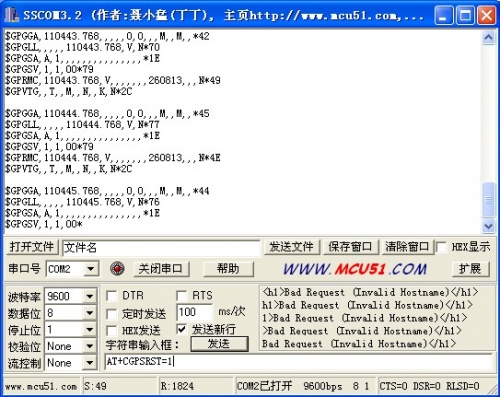Open the WWW.MCU51.COM link
The width and height of the screenshot is (500, 397).
(x=355, y=269)
